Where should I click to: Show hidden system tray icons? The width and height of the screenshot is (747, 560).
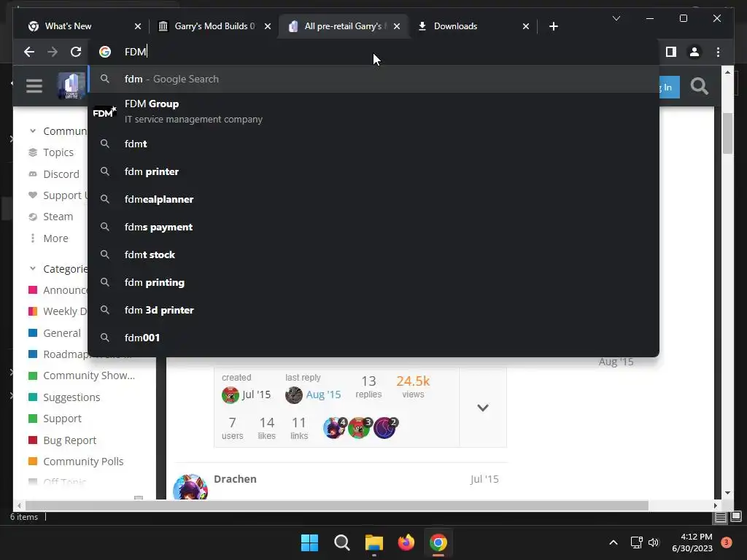(x=614, y=542)
